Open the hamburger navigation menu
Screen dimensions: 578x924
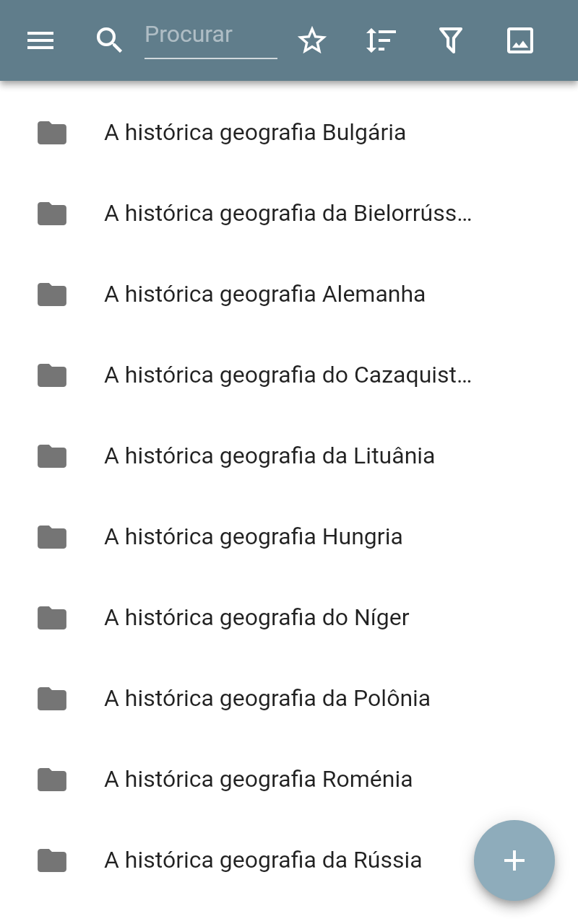pos(40,40)
